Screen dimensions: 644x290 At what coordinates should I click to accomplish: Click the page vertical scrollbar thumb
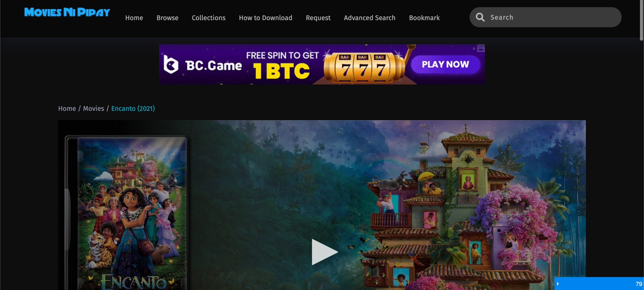click(x=641, y=20)
